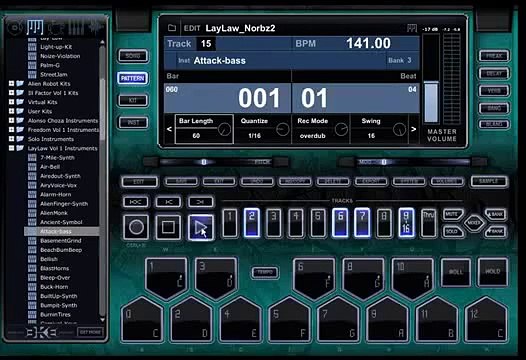Expand the User Kits folder
The height and width of the screenshot is (360, 526).
tap(11, 111)
